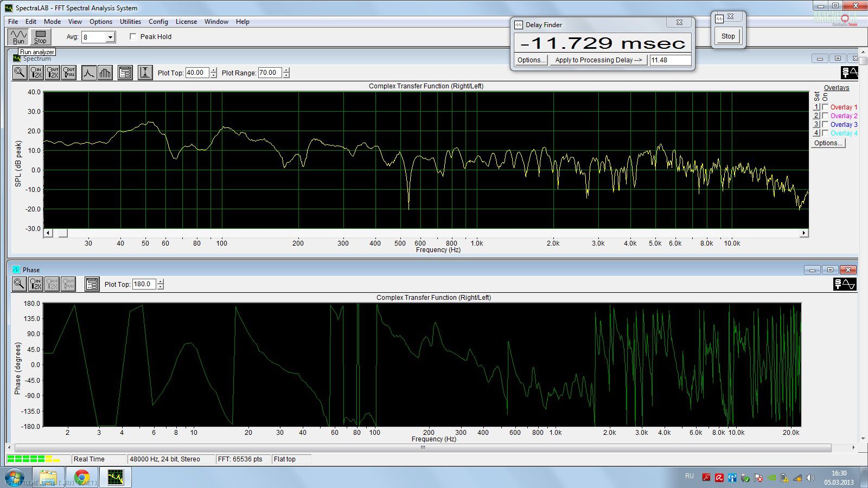
Task: Switch Spectrum to line graph view
Action: pos(89,73)
